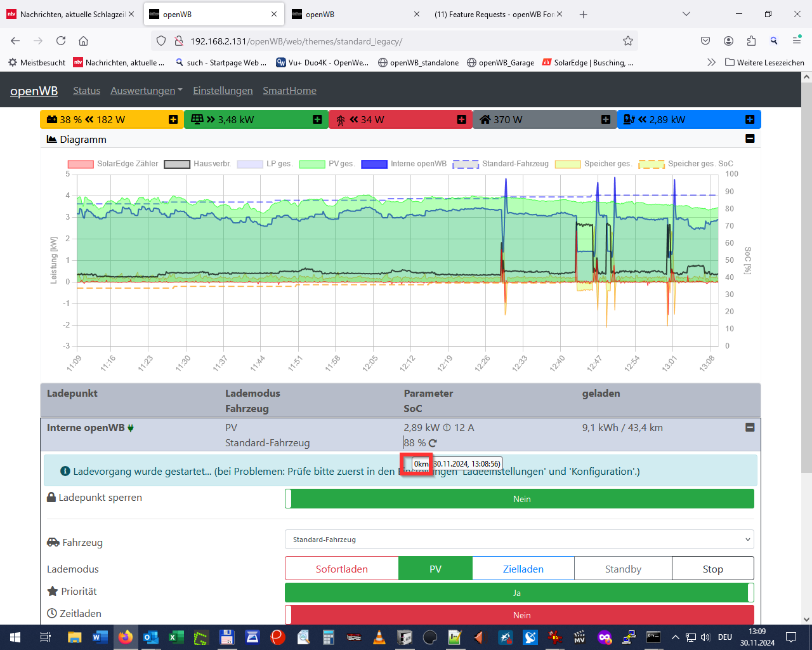Open Firefox application hamburger menu
This screenshot has width=812, height=650.
coord(797,41)
